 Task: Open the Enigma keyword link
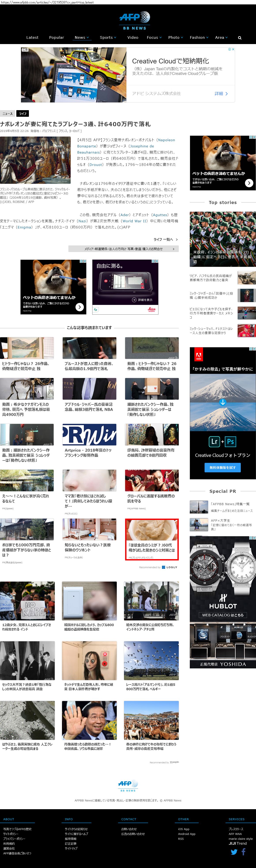(24, 227)
